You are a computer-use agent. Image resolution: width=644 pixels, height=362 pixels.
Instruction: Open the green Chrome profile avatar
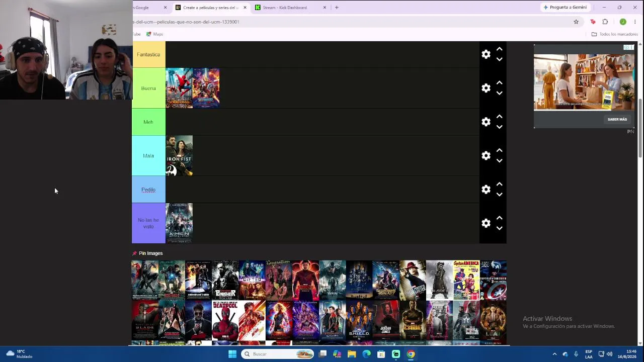[x=623, y=22]
